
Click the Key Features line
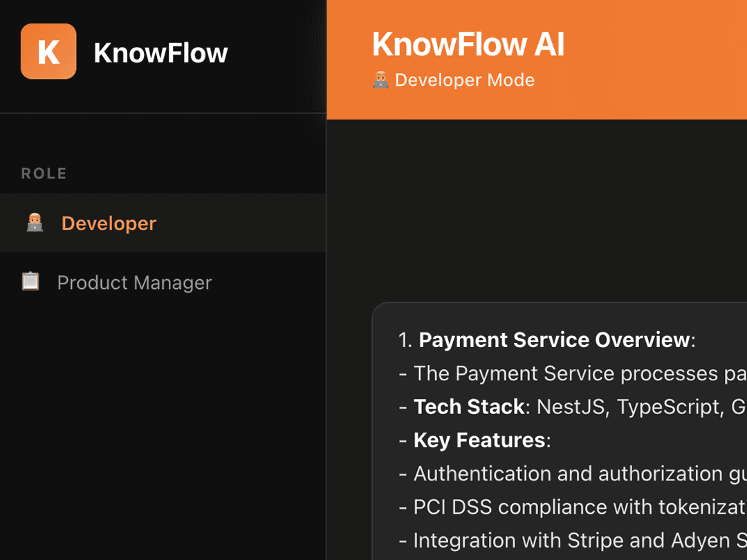pyautogui.click(x=475, y=440)
